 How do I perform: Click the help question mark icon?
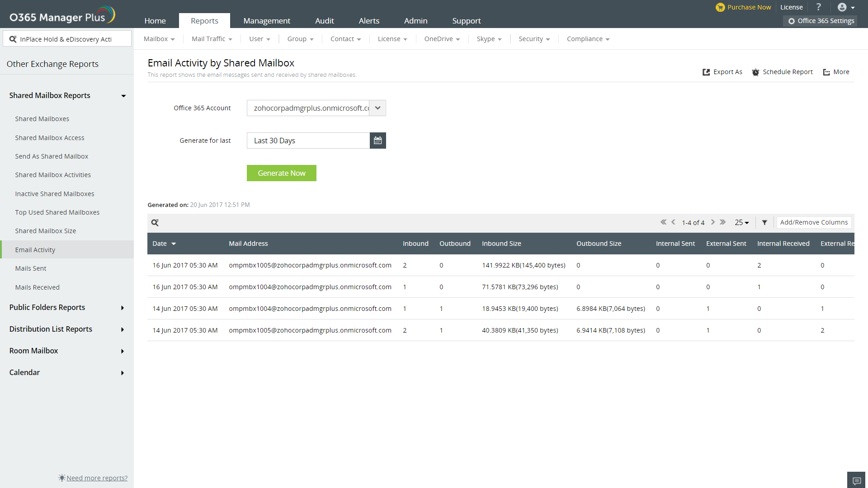click(x=818, y=7)
